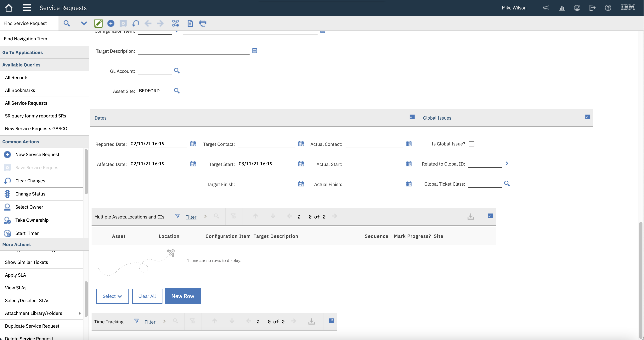Expand the search options dropdown arrow

[x=84, y=24]
